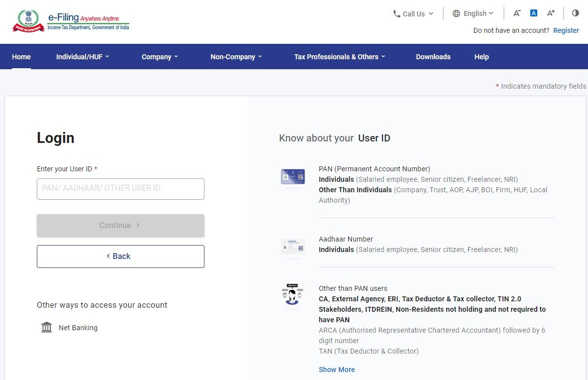
Task: Click the 'Aadhaar Number' text
Action: point(346,239)
